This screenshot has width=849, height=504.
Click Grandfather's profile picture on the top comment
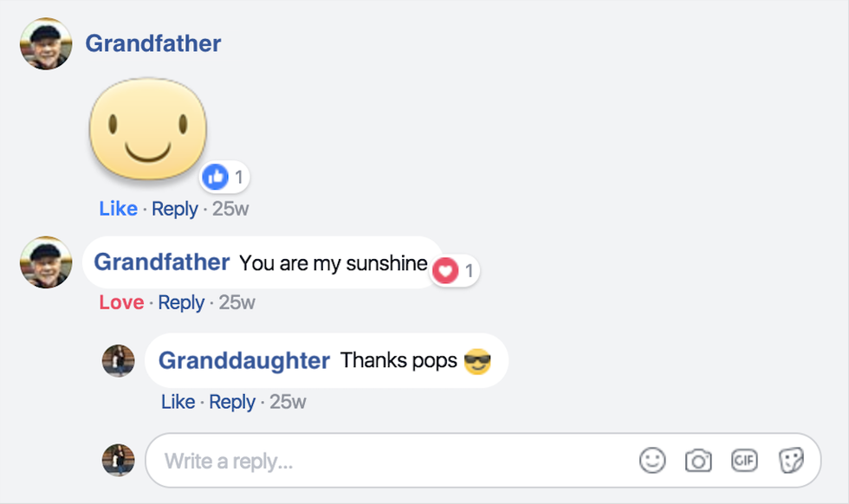coord(44,42)
